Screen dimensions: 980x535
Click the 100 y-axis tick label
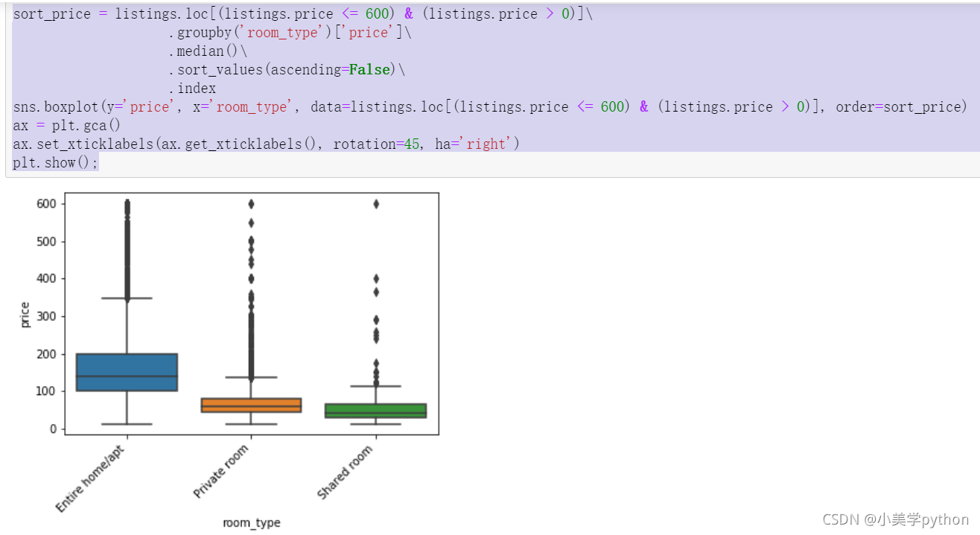[x=47, y=391]
